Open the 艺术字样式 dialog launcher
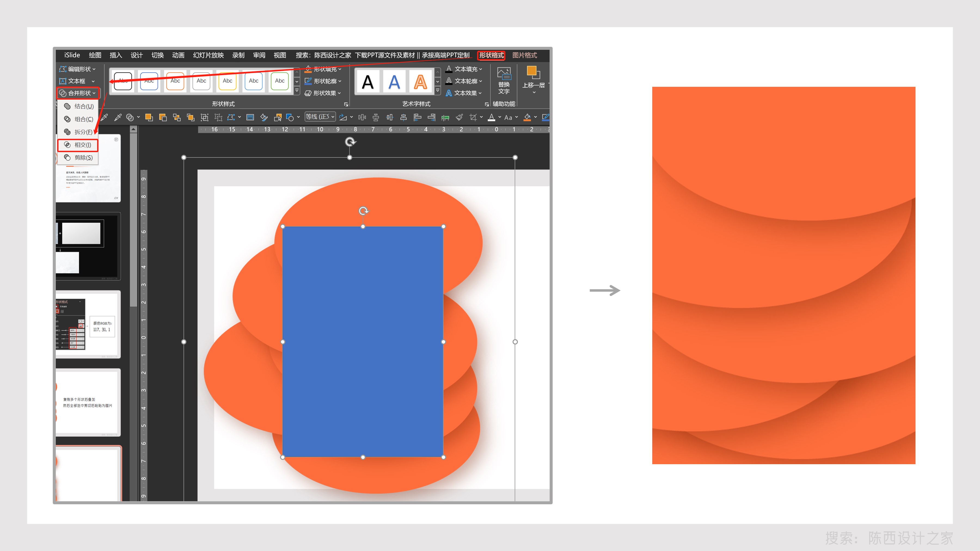The width and height of the screenshot is (980, 551). coord(486,104)
